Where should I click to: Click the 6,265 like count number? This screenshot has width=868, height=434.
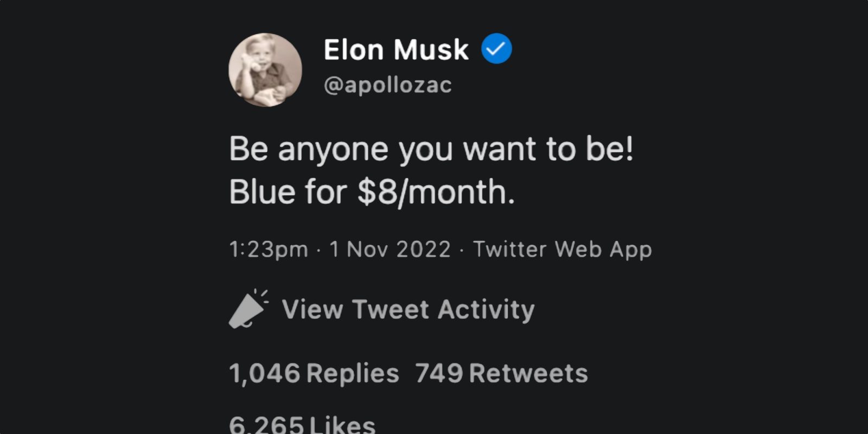pyautogui.click(x=266, y=425)
